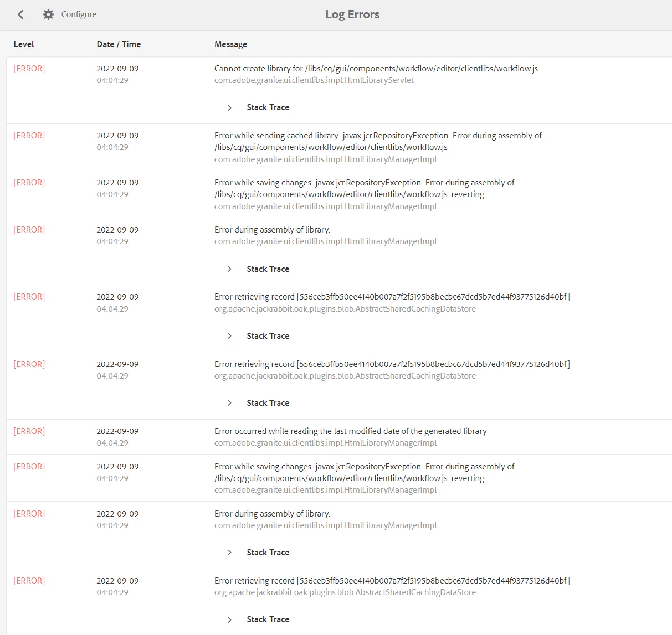This screenshot has height=635, width=672.
Task: Select the Cannot create library for workflow.js message
Action: tap(376, 69)
